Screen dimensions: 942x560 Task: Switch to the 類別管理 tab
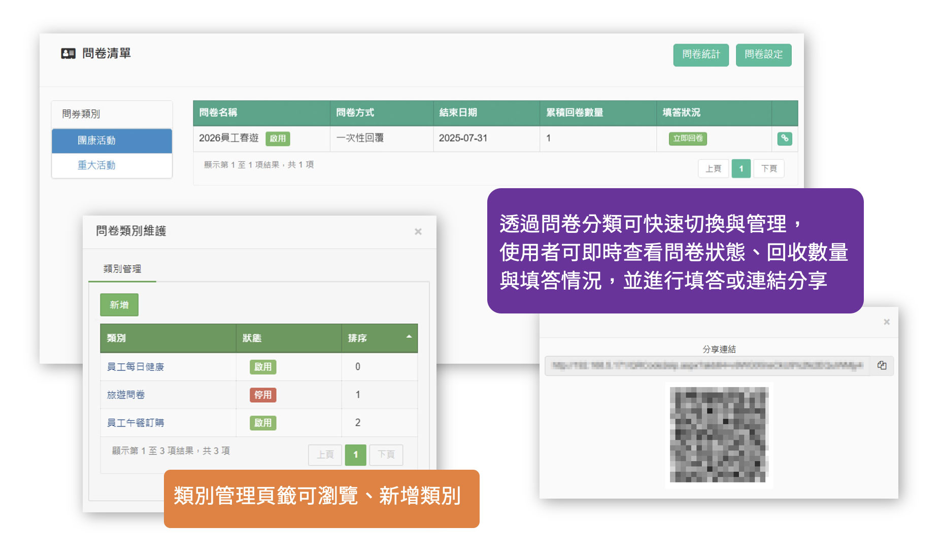pos(122,269)
